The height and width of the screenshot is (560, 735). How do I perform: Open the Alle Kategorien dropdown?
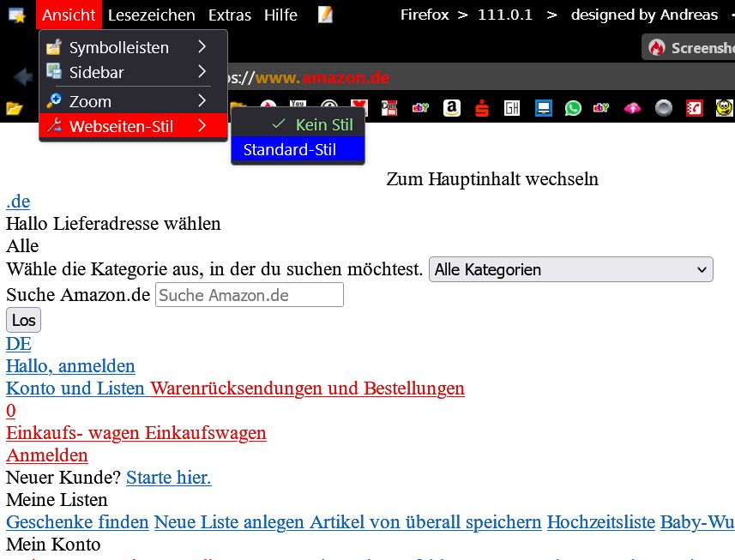570,269
